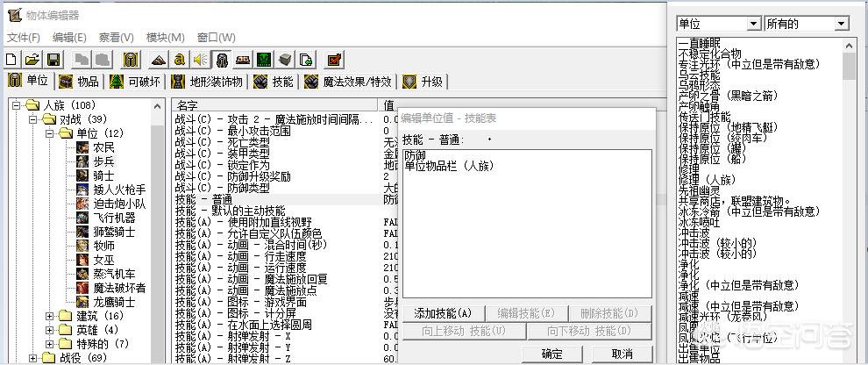Switch to the 升级 tab
The image size is (868, 365).
pos(423,82)
